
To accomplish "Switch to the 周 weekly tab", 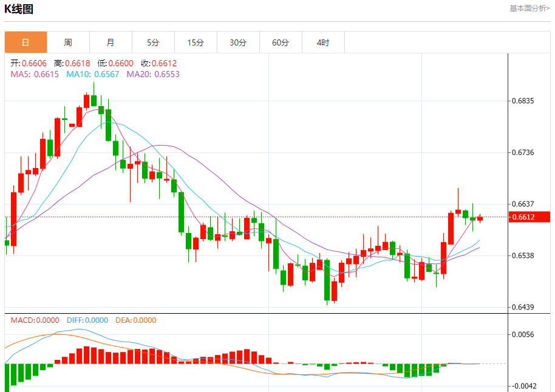I will [68, 42].
